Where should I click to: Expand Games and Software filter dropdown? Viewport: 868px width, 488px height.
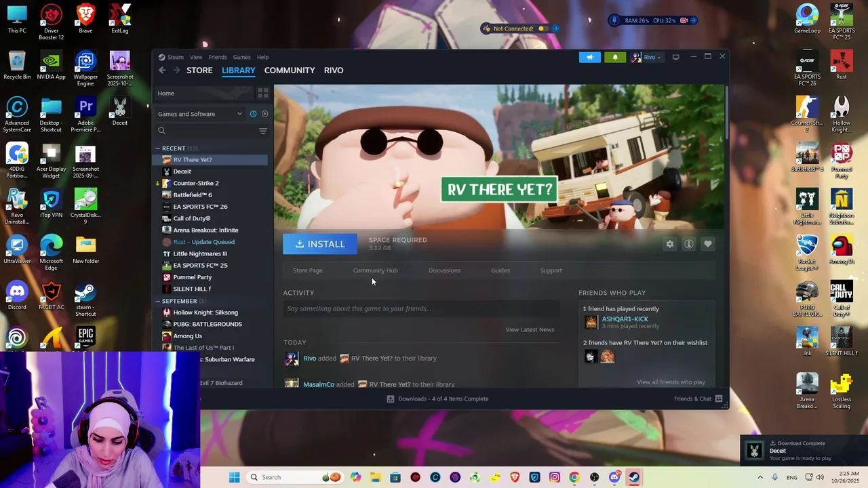tap(199, 114)
